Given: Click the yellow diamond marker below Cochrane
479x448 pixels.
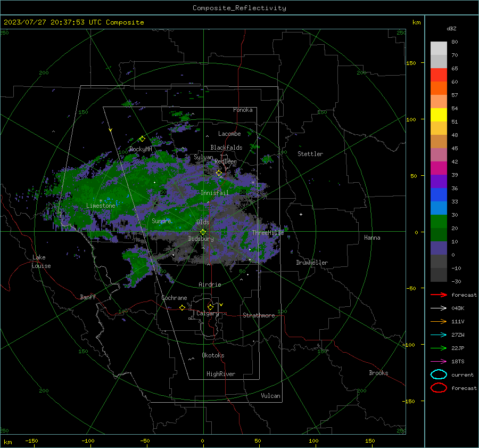Looking at the screenshot, I should click(x=182, y=307).
